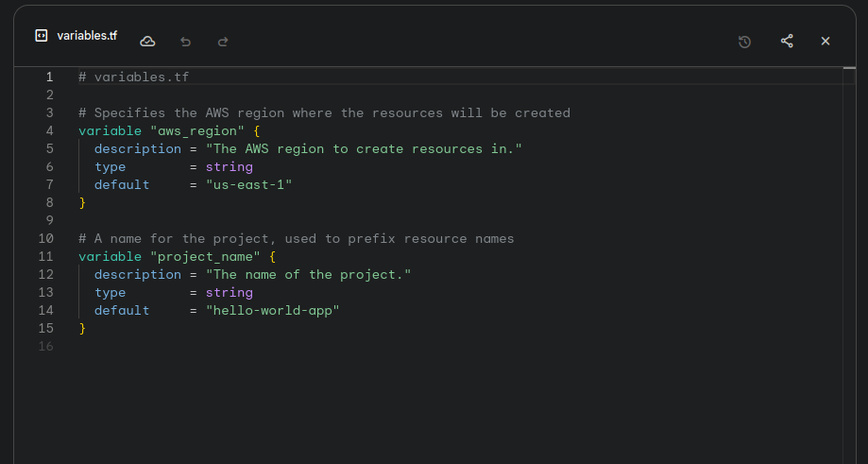The height and width of the screenshot is (464, 868).
Task: Click the redo arrow icon
Action: tap(223, 42)
